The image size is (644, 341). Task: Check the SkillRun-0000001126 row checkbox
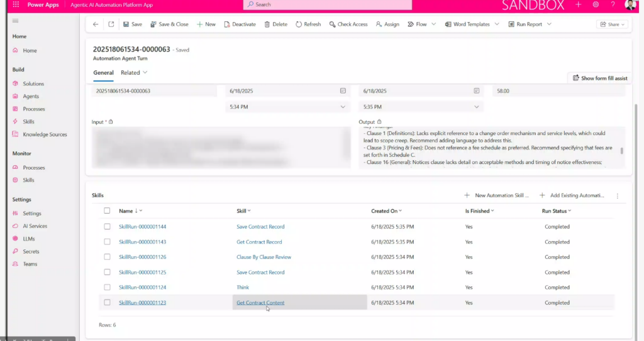coord(107,257)
